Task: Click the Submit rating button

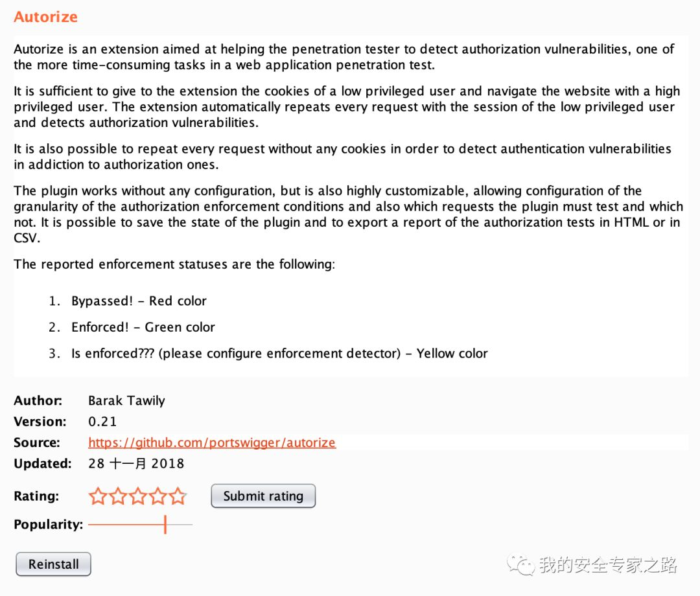Action: [x=263, y=496]
